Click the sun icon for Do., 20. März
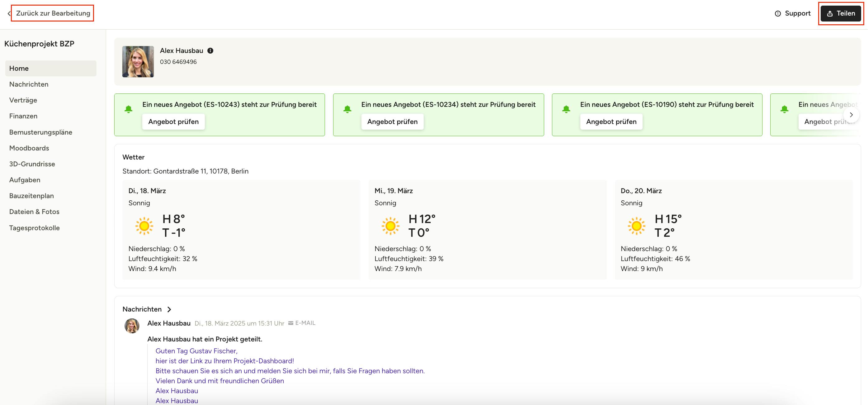 click(x=636, y=226)
